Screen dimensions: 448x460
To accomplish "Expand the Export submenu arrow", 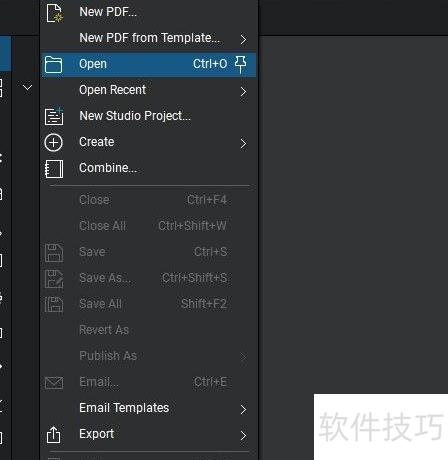I will click(243, 435).
